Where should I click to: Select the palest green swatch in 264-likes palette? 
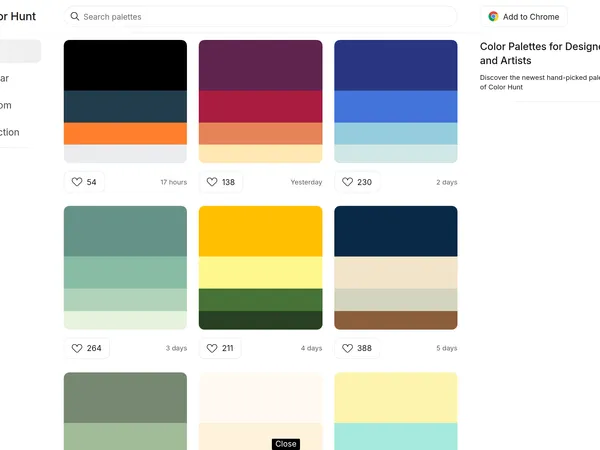(126, 320)
